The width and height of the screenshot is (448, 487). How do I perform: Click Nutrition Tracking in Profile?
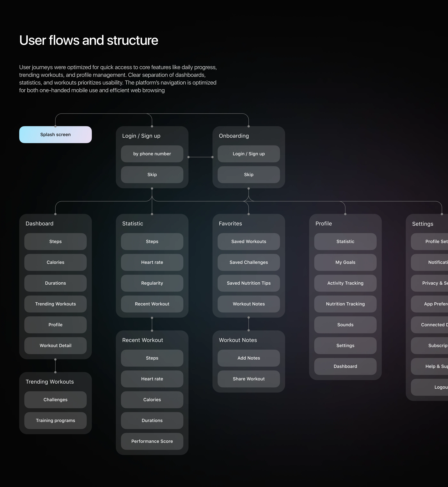[x=345, y=304]
